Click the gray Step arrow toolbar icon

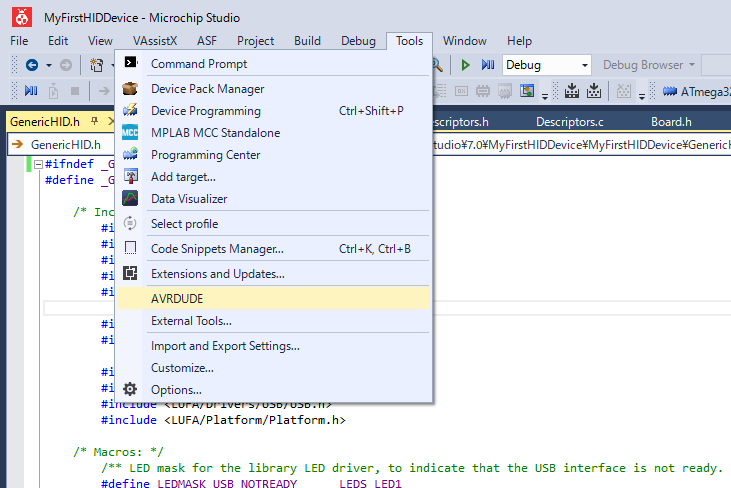(x=103, y=91)
